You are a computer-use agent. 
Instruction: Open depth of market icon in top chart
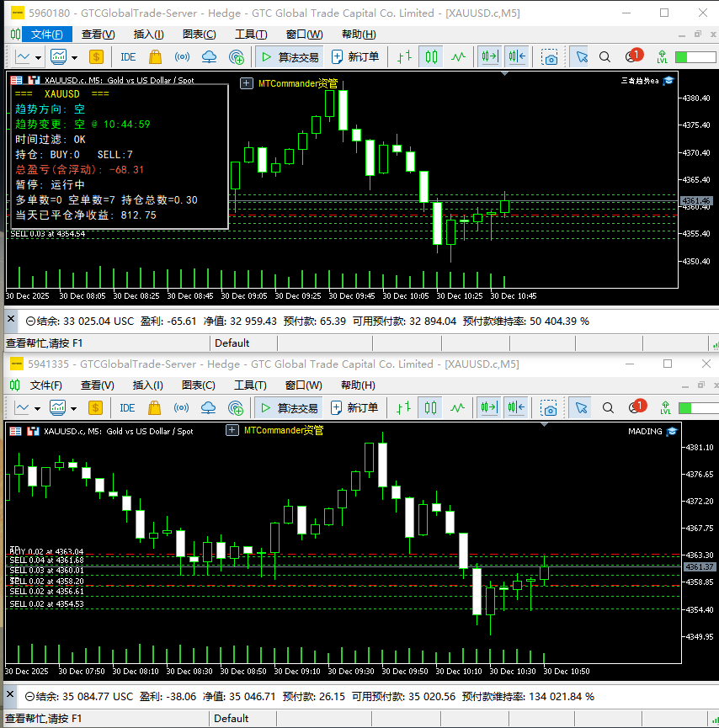pyautogui.click(x=34, y=80)
